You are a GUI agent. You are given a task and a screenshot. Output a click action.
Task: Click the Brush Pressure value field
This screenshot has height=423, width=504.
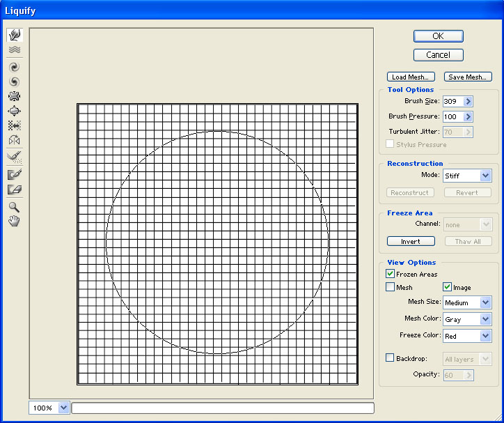tap(452, 116)
